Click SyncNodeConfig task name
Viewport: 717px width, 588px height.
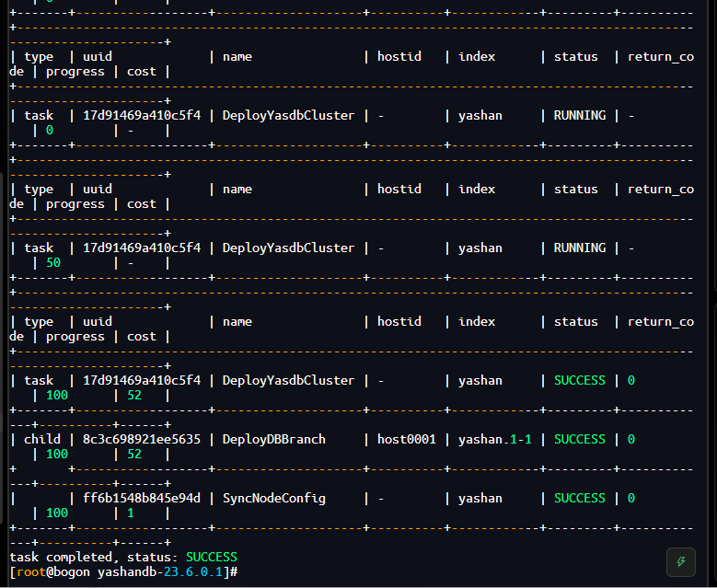274,499
